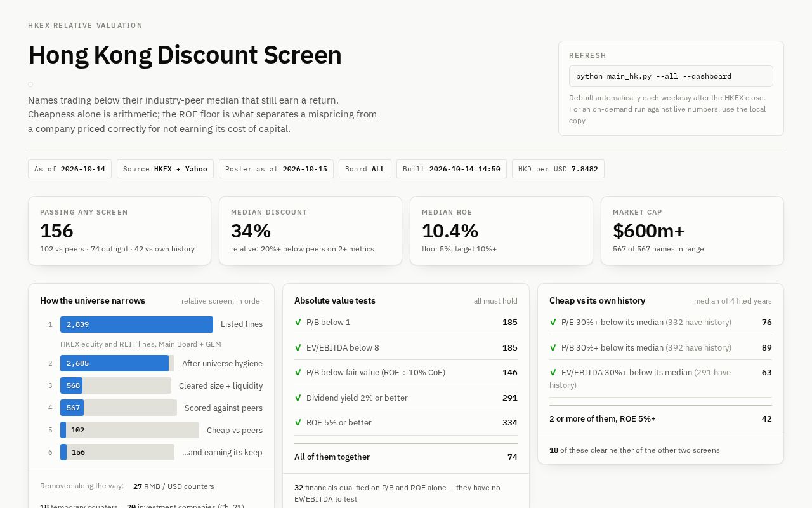This screenshot has height=508, width=812.
Task: Click the 10.4% Median ROE figure
Action: [x=450, y=231]
